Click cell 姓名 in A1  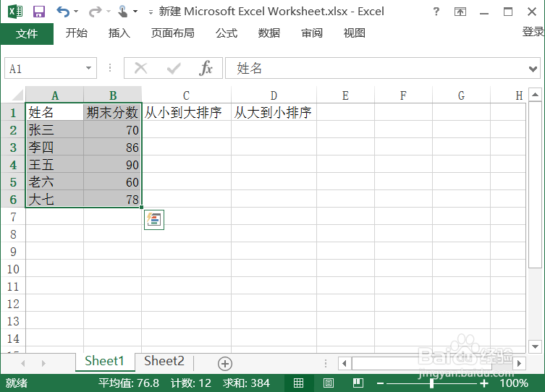54,112
